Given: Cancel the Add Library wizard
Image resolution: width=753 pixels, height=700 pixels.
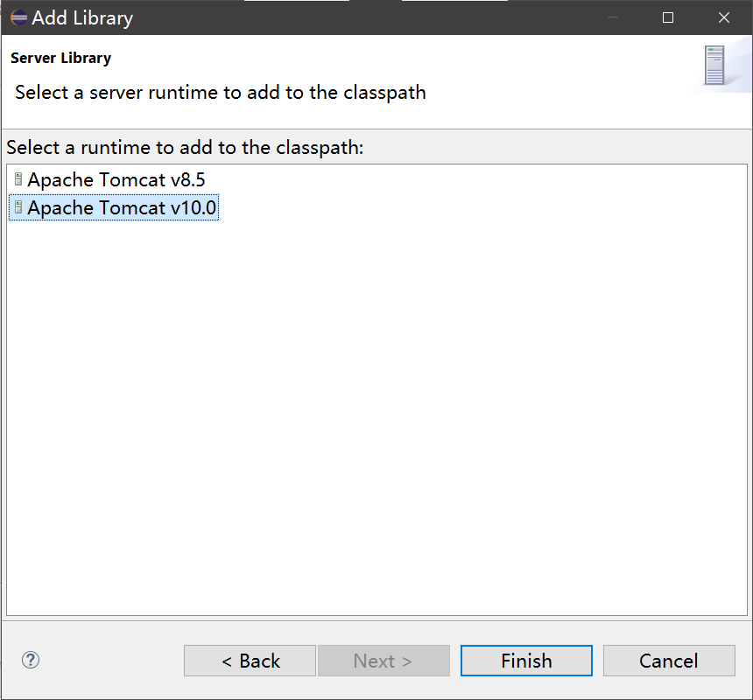Looking at the screenshot, I should click(x=669, y=661).
